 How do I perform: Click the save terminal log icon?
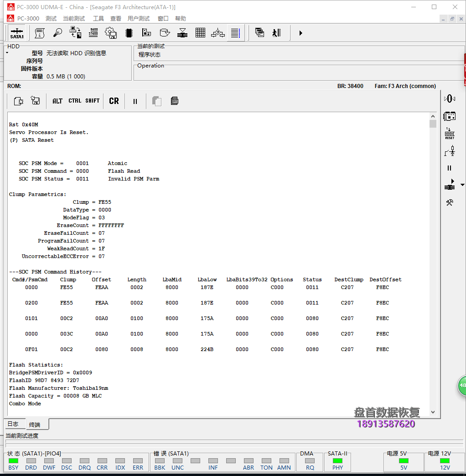(x=36, y=100)
